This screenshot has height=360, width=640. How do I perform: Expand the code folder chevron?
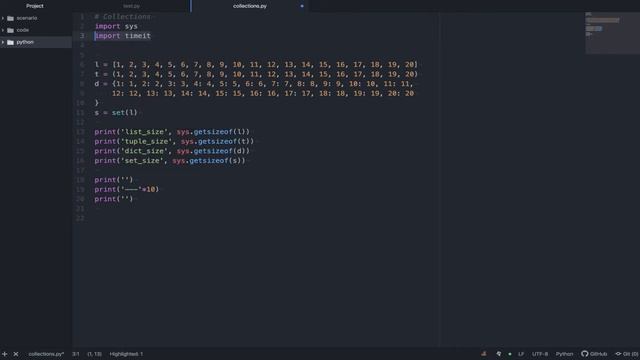click(x=3, y=30)
